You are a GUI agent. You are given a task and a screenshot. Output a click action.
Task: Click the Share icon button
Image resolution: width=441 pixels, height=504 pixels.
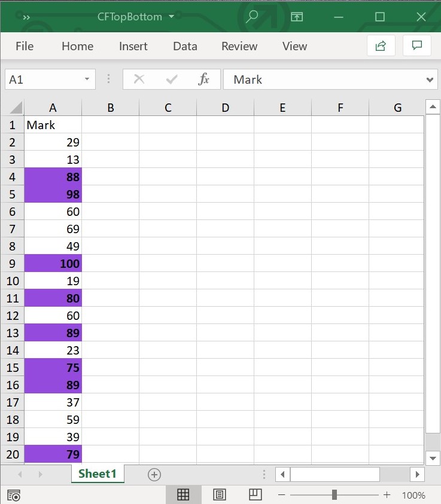381,46
